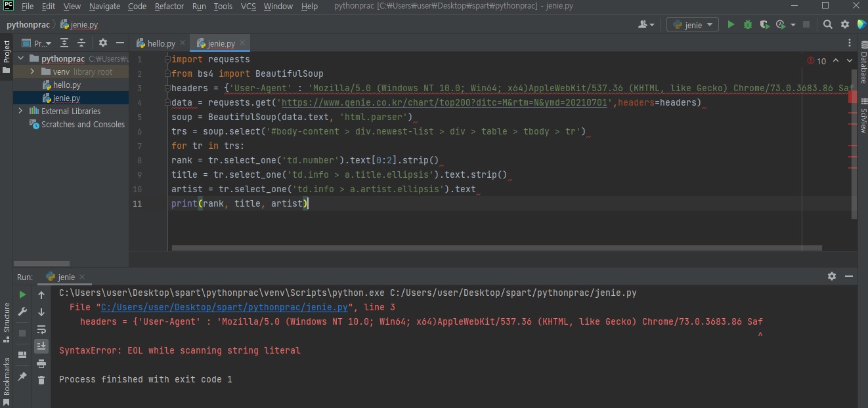The height and width of the screenshot is (408, 868).
Task: Click pythonprac breadcrumb in navigation bar
Action: [x=28, y=25]
